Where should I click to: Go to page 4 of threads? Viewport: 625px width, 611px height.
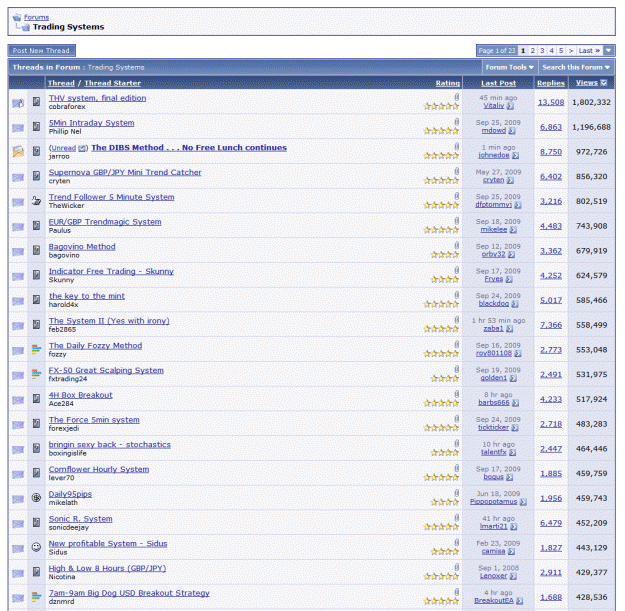pos(552,51)
